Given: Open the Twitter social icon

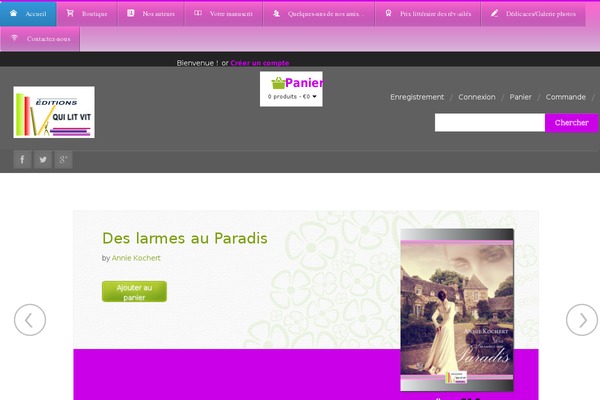Looking at the screenshot, I should tap(43, 159).
